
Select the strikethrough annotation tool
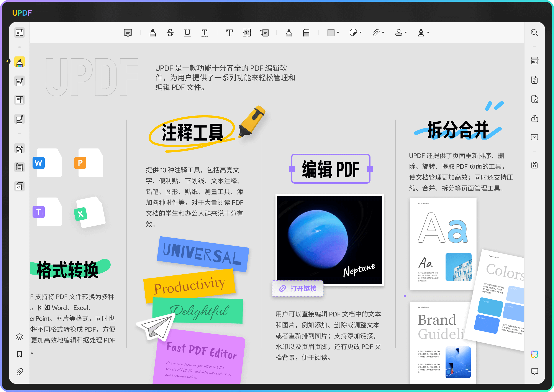coord(170,33)
